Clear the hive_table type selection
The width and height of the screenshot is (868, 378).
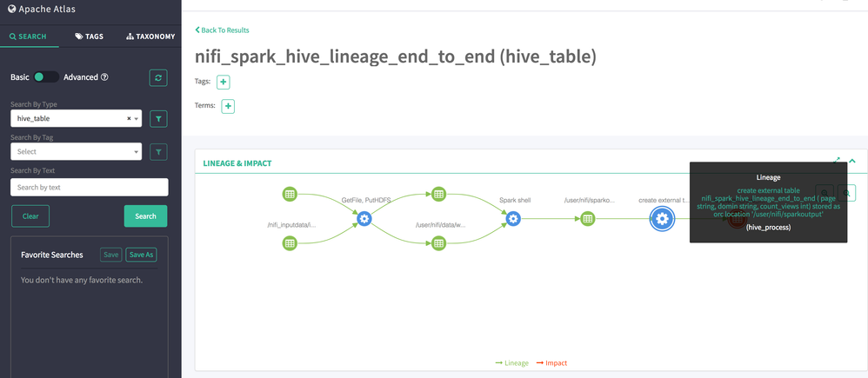129,119
